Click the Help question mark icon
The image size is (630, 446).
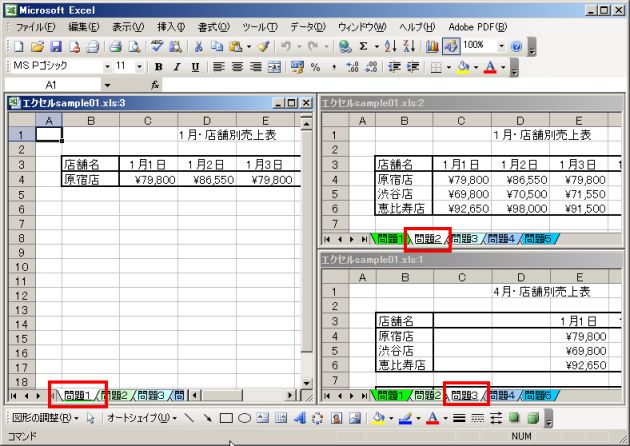pyautogui.click(x=517, y=47)
